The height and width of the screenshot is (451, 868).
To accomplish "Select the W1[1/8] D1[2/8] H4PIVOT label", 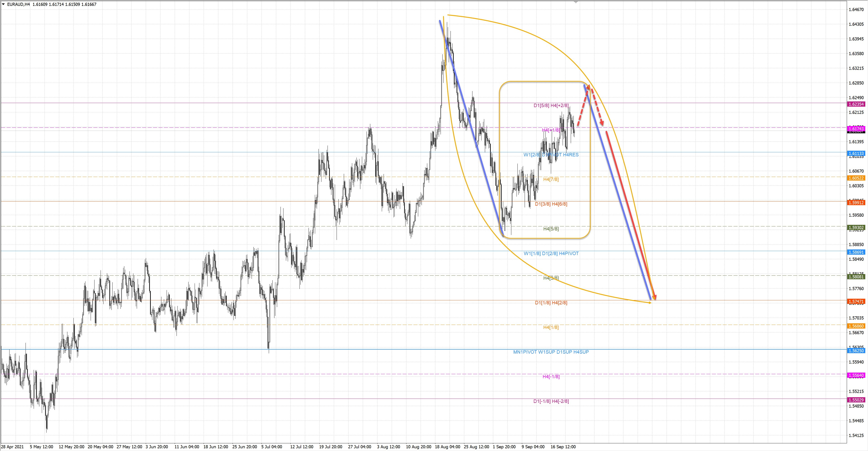I will coord(551,253).
